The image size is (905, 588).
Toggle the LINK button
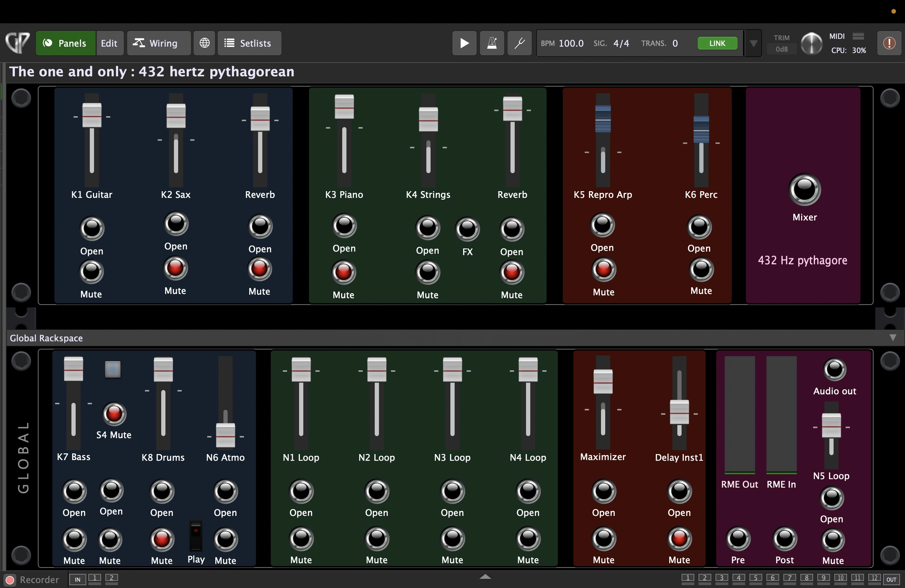tap(717, 43)
